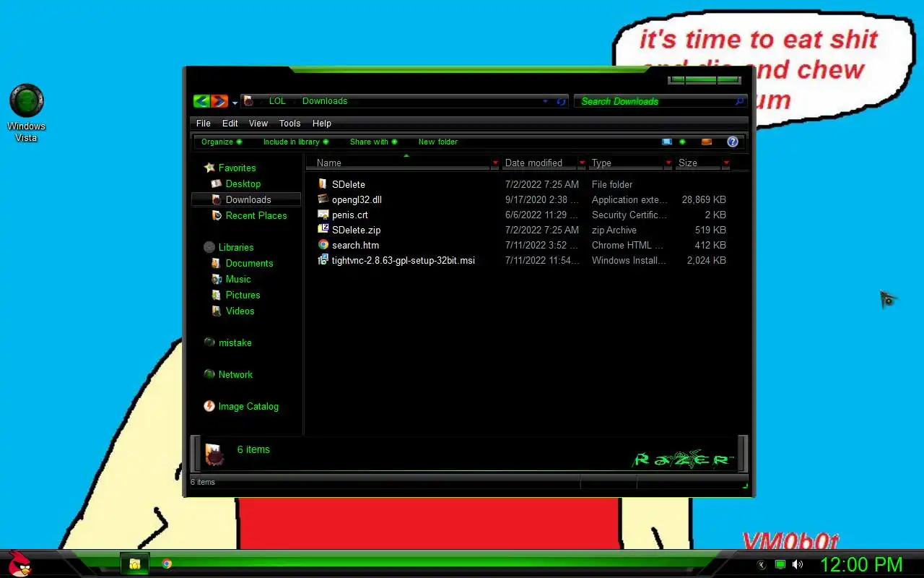Select the Windows Vista desktop icon
Screen dimensions: 924x578
click(x=26, y=113)
